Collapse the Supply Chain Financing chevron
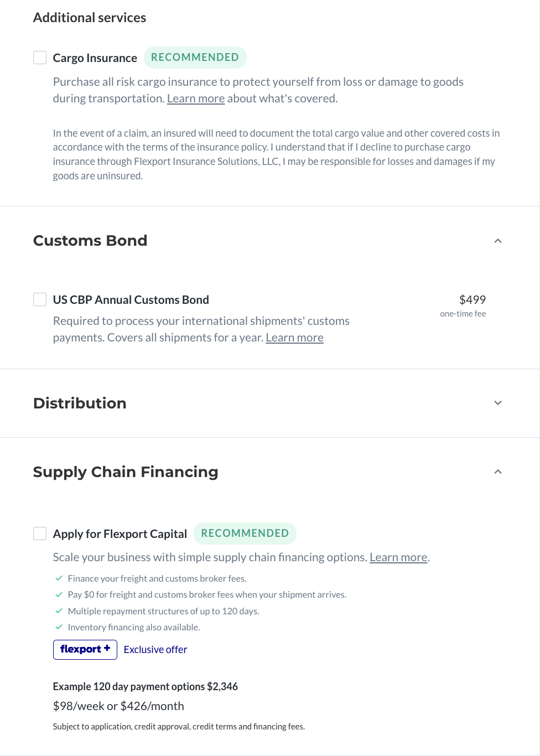Image resolution: width=540 pixels, height=756 pixels. [x=498, y=472]
